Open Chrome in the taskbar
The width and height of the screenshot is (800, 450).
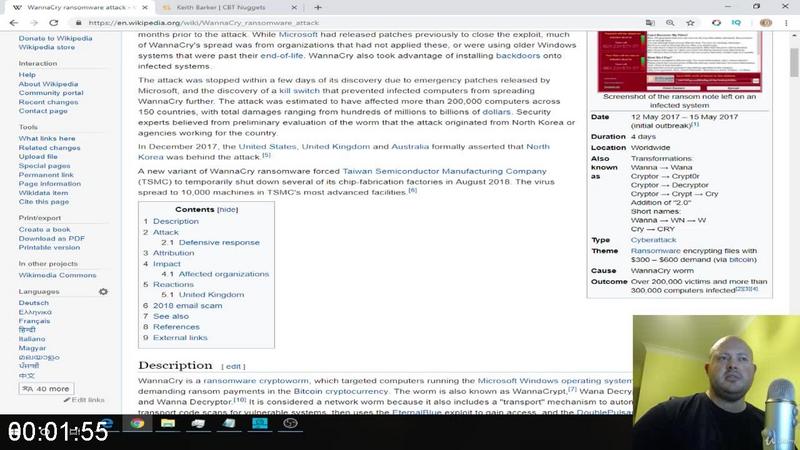pos(137,423)
